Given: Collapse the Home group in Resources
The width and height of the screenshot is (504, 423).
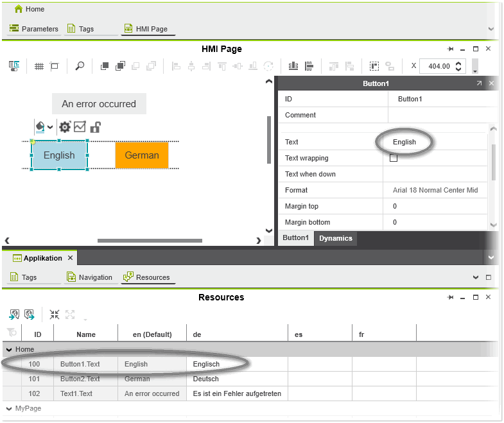Looking at the screenshot, I should (x=9, y=350).
